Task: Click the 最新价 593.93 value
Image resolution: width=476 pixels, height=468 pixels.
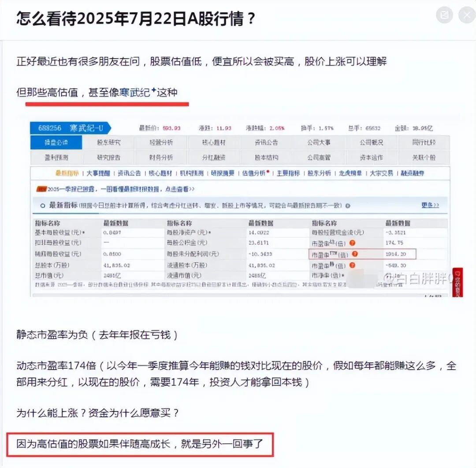Action: click(x=171, y=128)
